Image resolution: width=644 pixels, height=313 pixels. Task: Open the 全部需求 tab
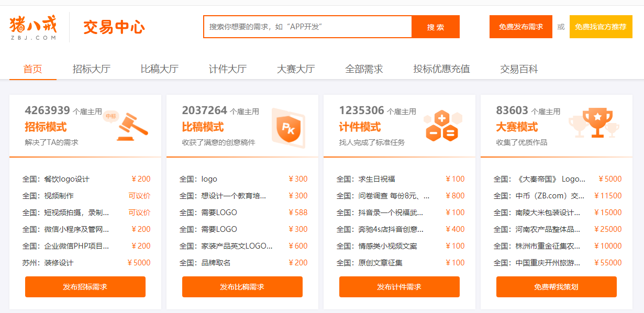[364, 69]
